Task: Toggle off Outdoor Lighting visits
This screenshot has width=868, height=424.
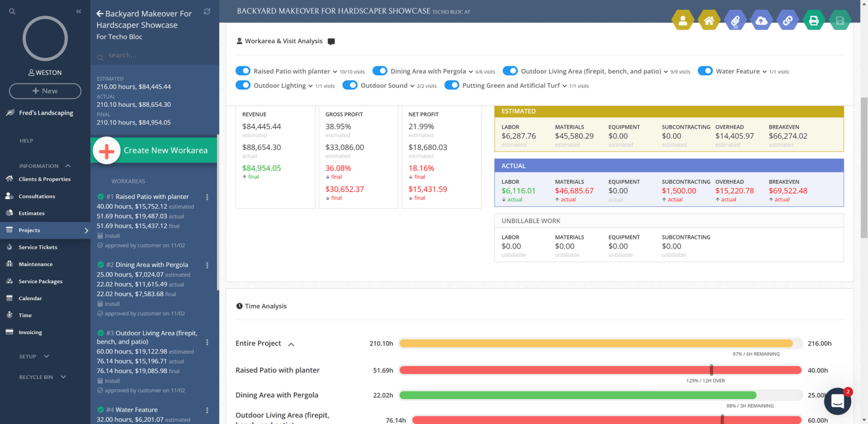Action: coord(243,85)
